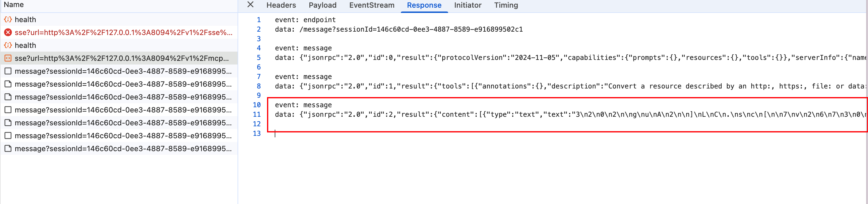Select the failed red sse request name
868x204 pixels.
(123, 32)
